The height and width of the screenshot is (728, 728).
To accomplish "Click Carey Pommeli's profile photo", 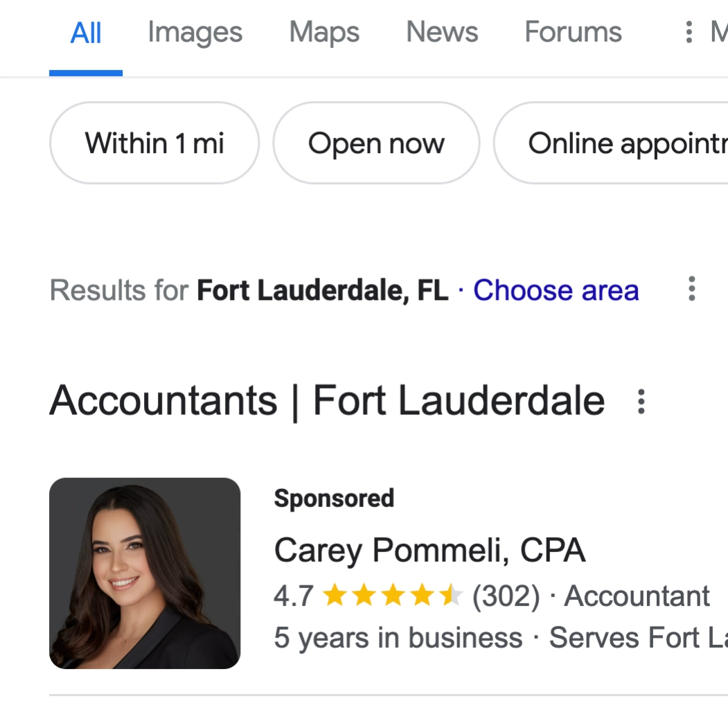I will [145, 573].
